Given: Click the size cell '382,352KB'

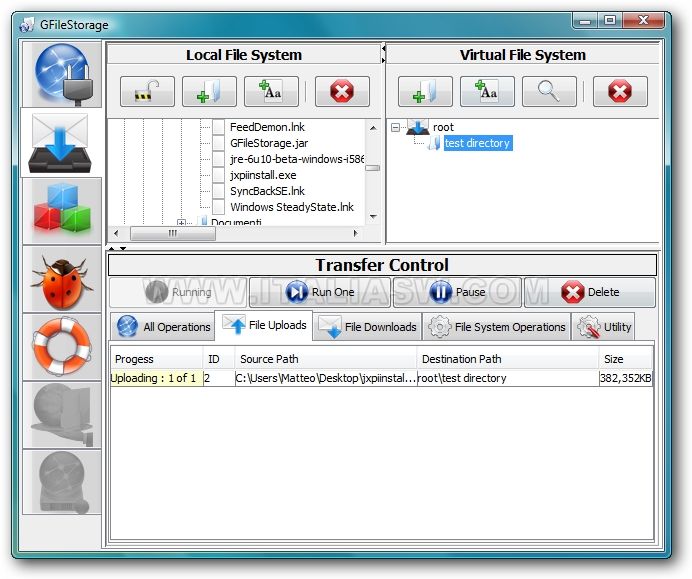Looking at the screenshot, I should point(625,378).
